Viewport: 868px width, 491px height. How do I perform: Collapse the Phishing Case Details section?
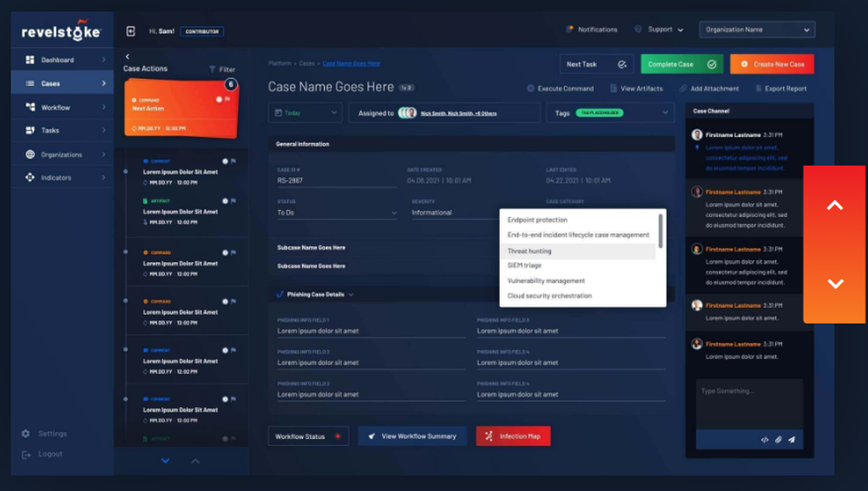click(351, 294)
